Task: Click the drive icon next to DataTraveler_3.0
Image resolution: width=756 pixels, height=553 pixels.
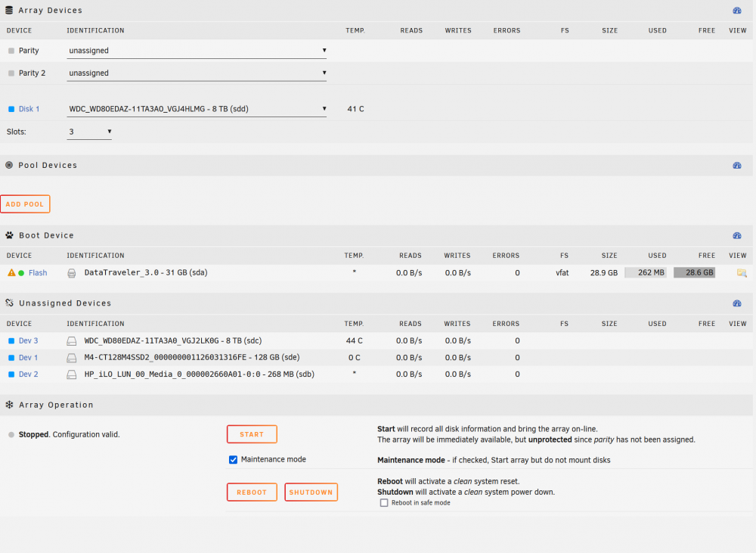Action: coord(71,273)
